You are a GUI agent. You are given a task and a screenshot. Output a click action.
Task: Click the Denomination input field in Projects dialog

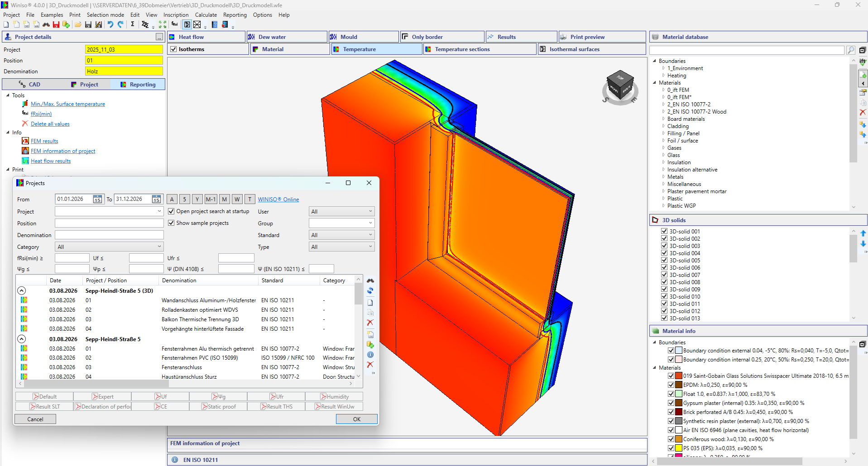pos(109,235)
